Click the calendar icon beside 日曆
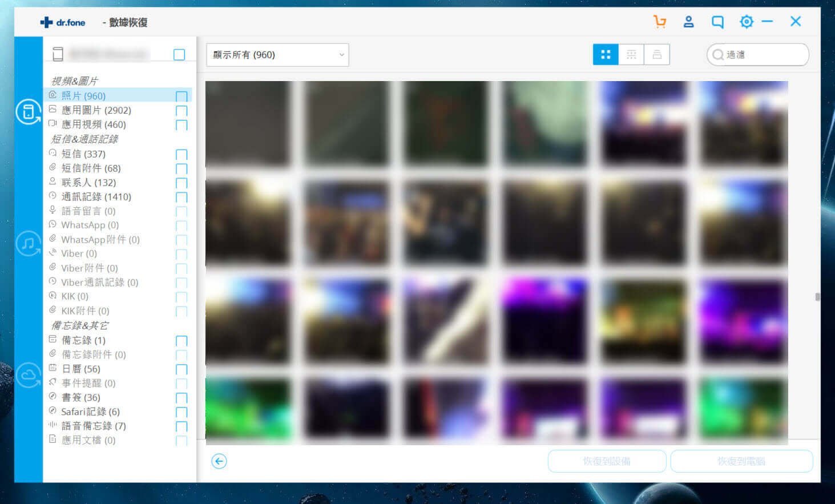Image resolution: width=835 pixels, height=504 pixels. coord(53,368)
